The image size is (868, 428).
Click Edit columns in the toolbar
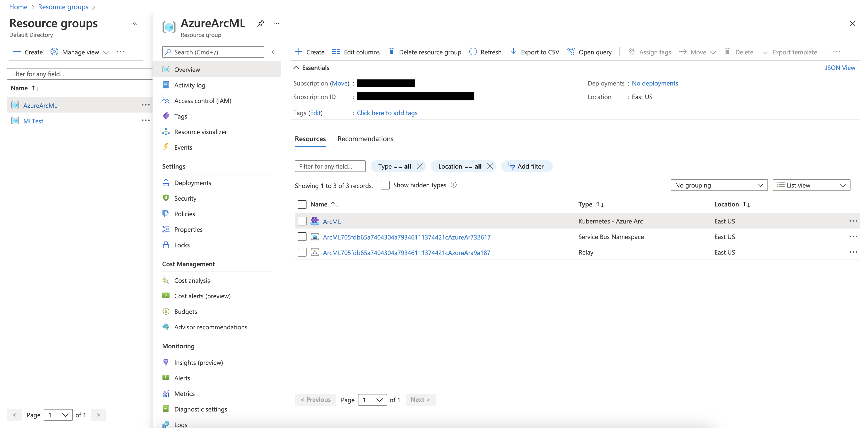356,52
